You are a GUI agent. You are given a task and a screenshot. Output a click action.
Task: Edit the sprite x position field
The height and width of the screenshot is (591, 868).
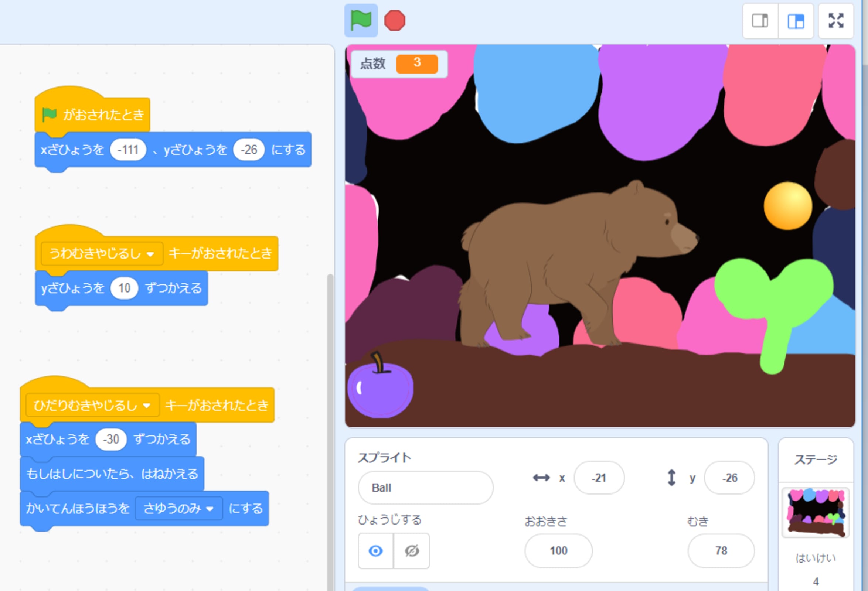[599, 478]
